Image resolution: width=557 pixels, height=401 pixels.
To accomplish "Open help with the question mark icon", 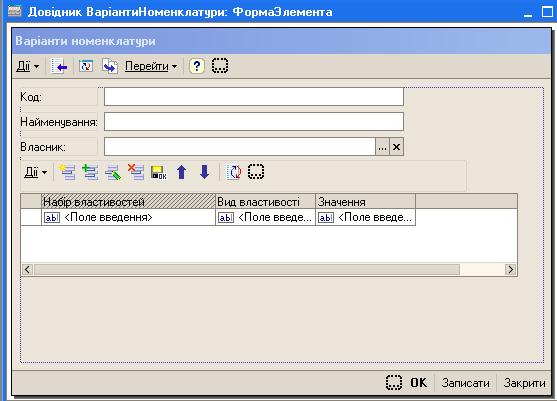I will pyautogui.click(x=196, y=66).
